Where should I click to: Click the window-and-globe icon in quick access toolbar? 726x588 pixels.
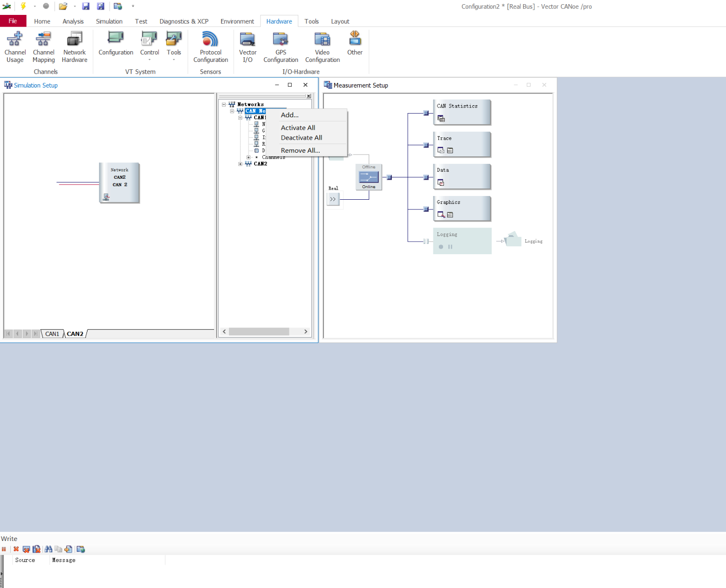[x=118, y=6]
